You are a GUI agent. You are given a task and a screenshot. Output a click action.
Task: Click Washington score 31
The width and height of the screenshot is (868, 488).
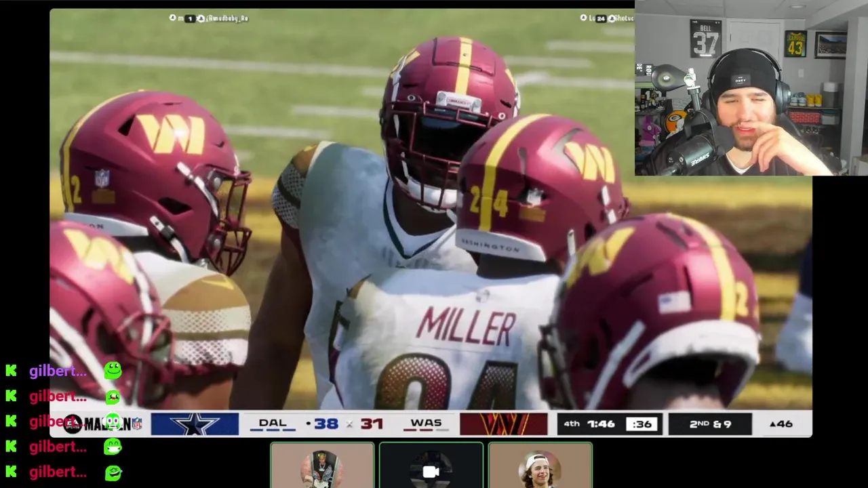coord(372,424)
